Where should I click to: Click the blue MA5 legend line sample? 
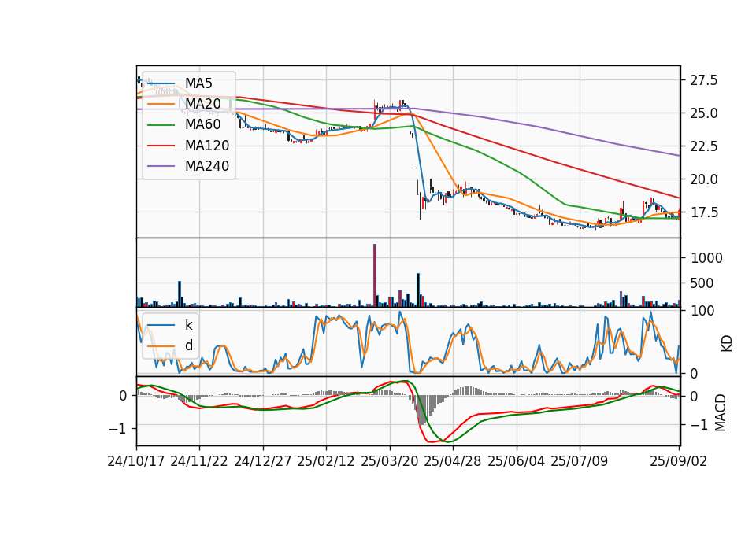pyautogui.click(x=161, y=83)
